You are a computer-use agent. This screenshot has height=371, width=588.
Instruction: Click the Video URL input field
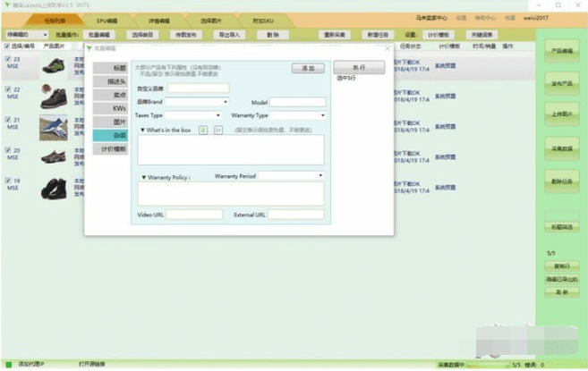click(x=194, y=215)
